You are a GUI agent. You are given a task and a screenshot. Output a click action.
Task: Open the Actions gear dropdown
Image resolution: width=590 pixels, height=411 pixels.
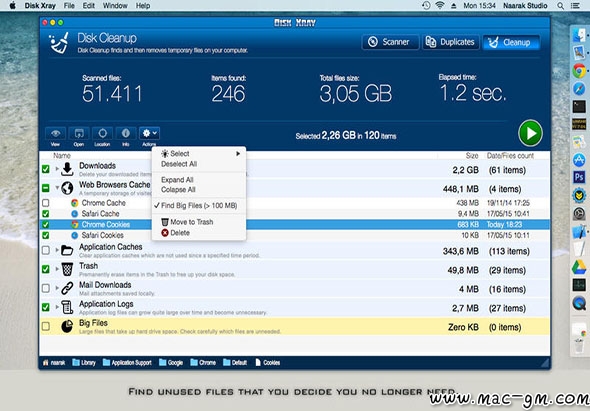tap(149, 133)
